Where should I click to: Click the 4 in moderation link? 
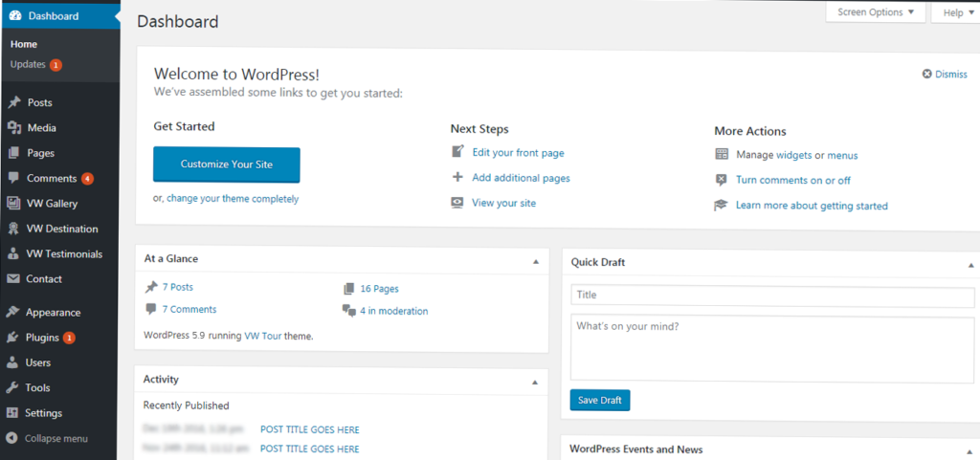[x=393, y=311]
